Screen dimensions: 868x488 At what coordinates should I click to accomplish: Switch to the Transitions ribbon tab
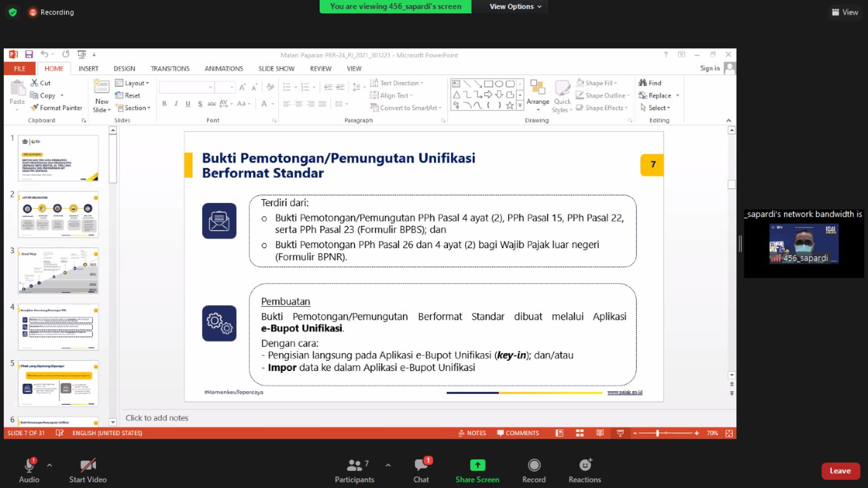click(x=170, y=68)
